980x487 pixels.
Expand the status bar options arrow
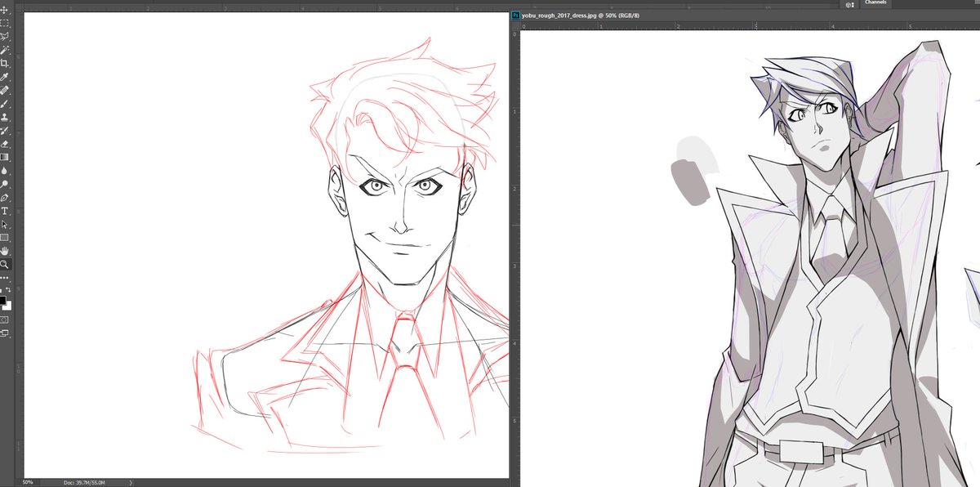[131, 482]
